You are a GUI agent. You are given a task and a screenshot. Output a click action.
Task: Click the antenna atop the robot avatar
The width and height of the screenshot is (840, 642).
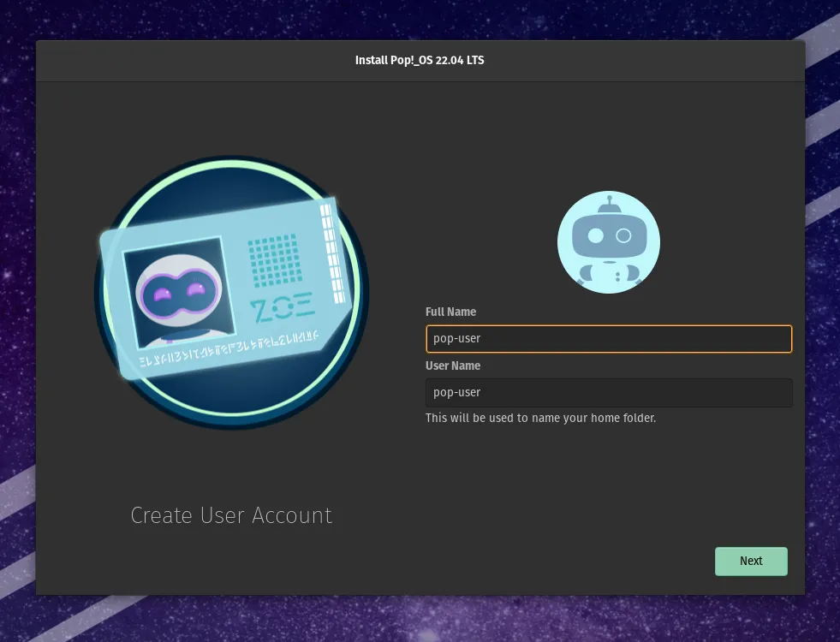608,204
